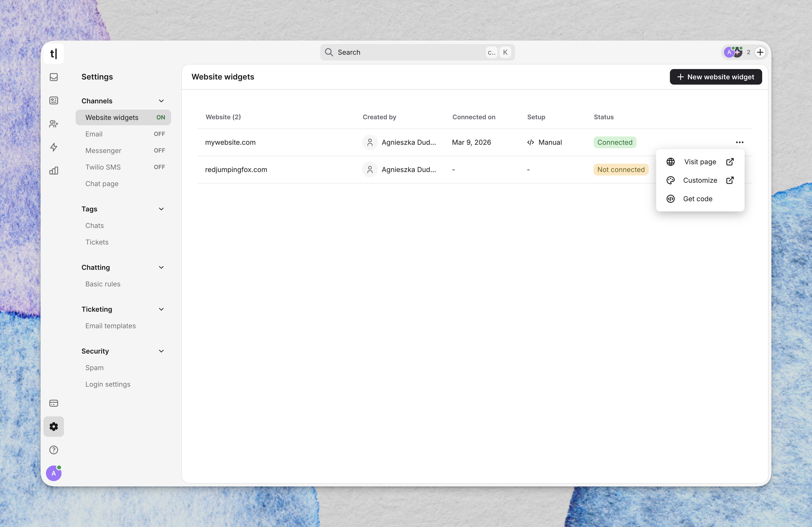This screenshot has width=812, height=527.
Task: Open the contacts card icon in left rail
Action: pos(54,100)
